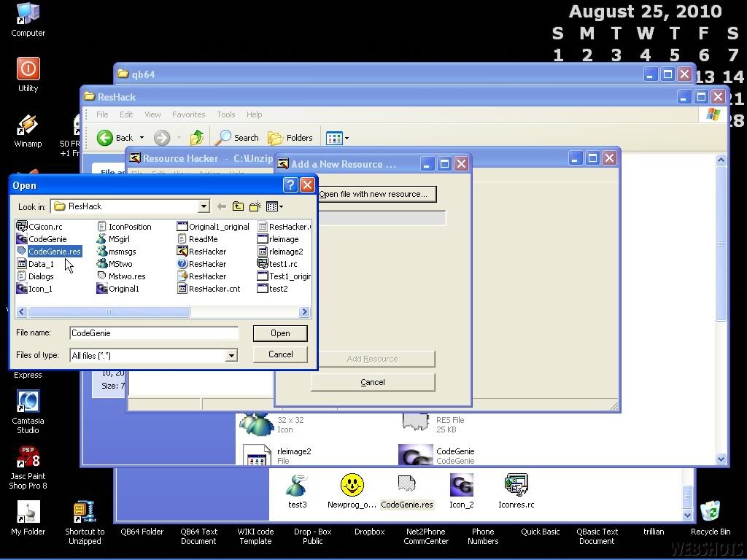The height and width of the screenshot is (560, 747).
Task: Select MSgirl icon file
Action: tap(113, 239)
